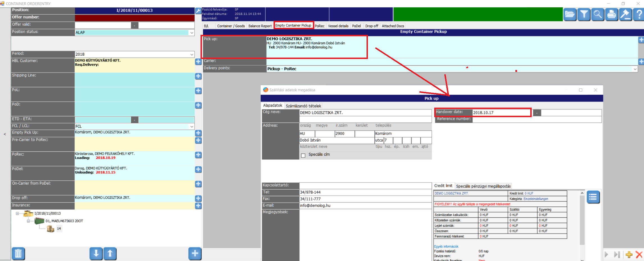
Task: Click the Tel field 34/978-144
Action: click(365, 192)
